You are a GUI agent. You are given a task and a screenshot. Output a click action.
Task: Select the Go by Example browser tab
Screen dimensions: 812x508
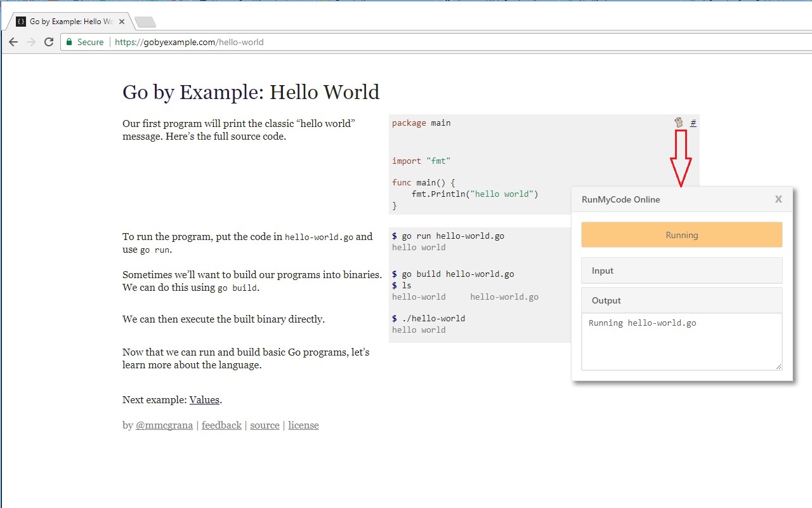[x=71, y=22]
